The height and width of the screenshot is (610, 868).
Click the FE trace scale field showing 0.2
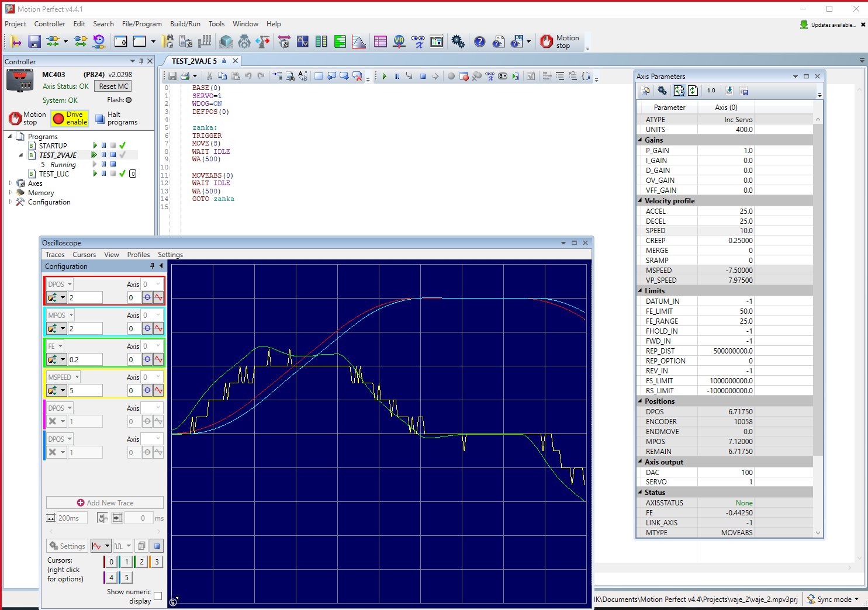tap(85, 360)
